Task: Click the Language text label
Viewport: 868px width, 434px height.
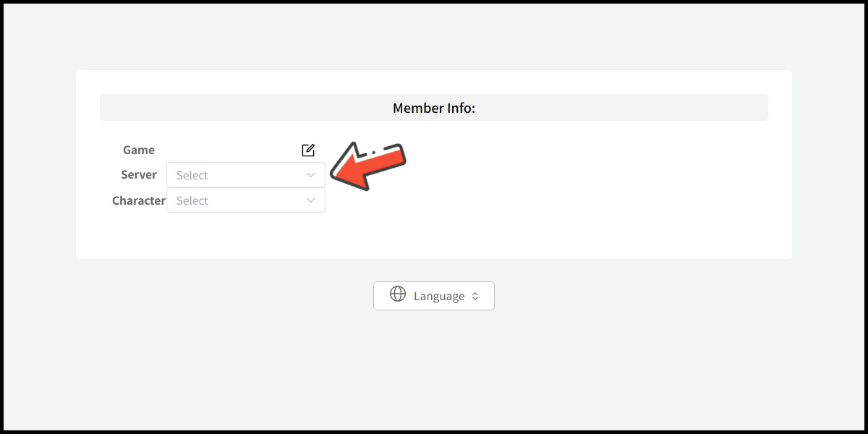Action: pyautogui.click(x=439, y=297)
